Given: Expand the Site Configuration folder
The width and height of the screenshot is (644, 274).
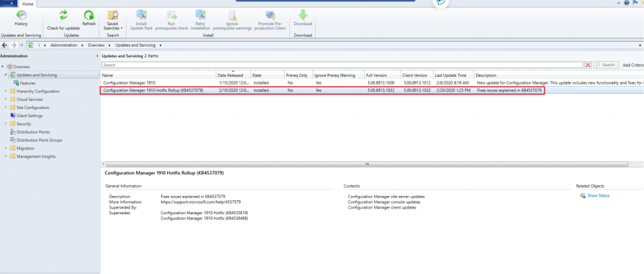Looking at the screenshot, I should (x=6, y=108).
